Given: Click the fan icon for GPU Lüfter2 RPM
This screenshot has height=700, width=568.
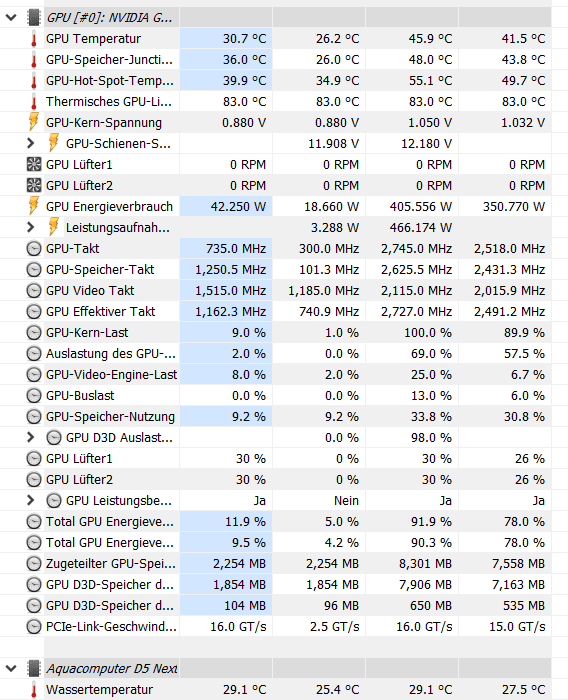Looking at the screenshot, I should pos(34,185).
